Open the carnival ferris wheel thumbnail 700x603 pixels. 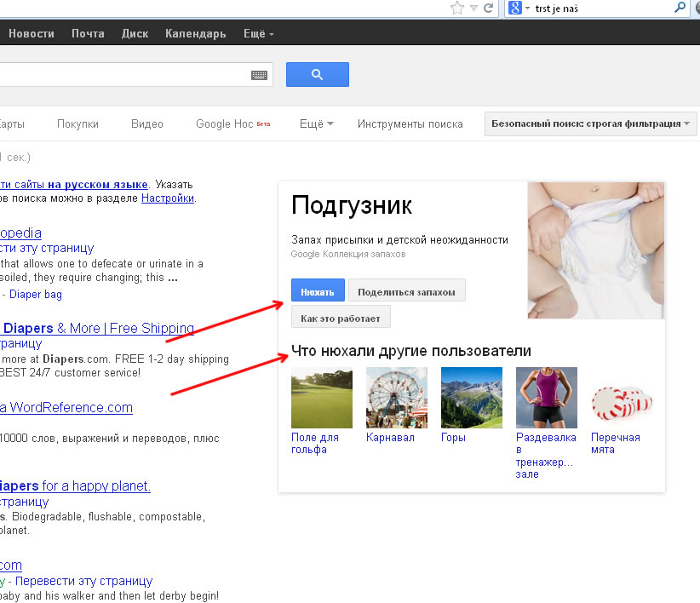tap(396, 398)
